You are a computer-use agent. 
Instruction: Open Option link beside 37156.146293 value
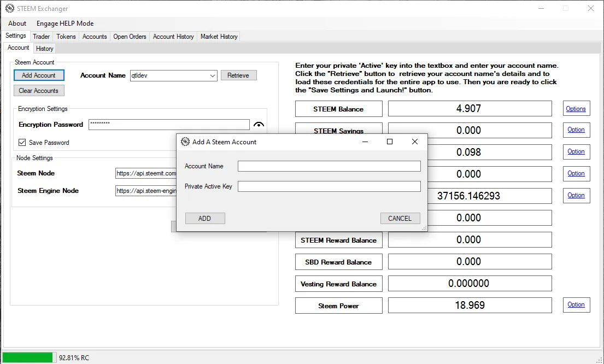pos(576,195)
